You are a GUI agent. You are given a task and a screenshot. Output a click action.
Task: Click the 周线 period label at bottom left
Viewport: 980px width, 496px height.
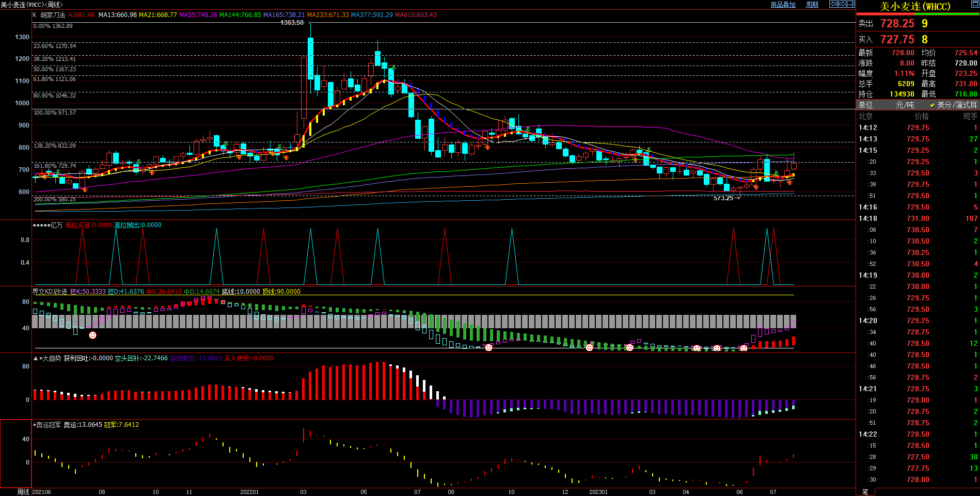(23, 492)
